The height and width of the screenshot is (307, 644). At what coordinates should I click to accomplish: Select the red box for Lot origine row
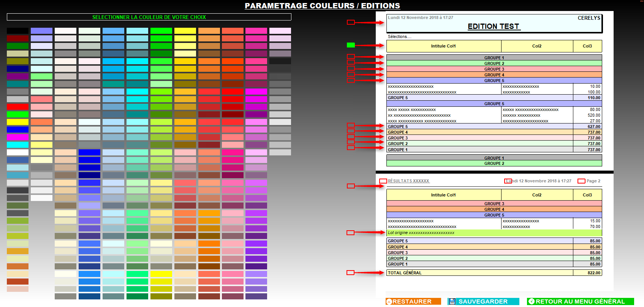(350, 233)
